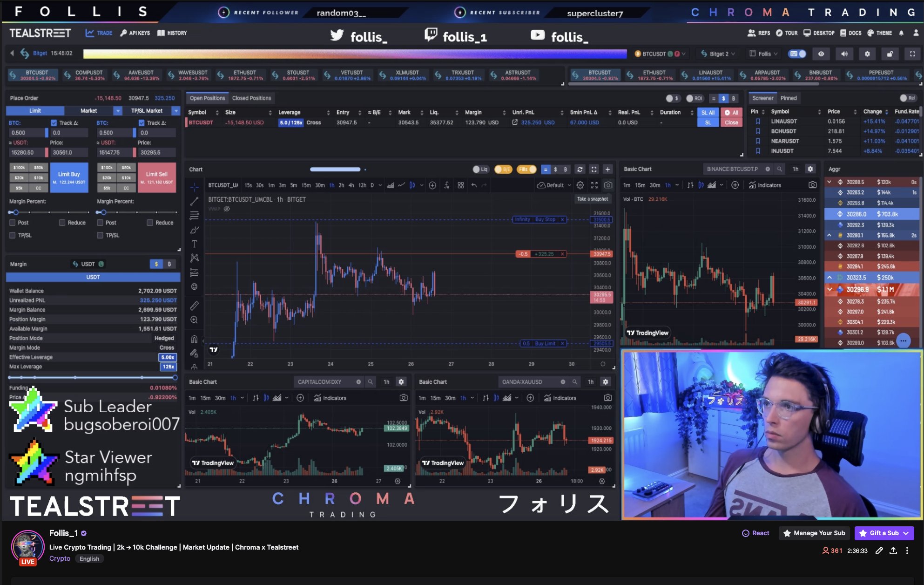Add a new chart panel
This screenshot has height=585, width=924.
(x=607, y=170)
